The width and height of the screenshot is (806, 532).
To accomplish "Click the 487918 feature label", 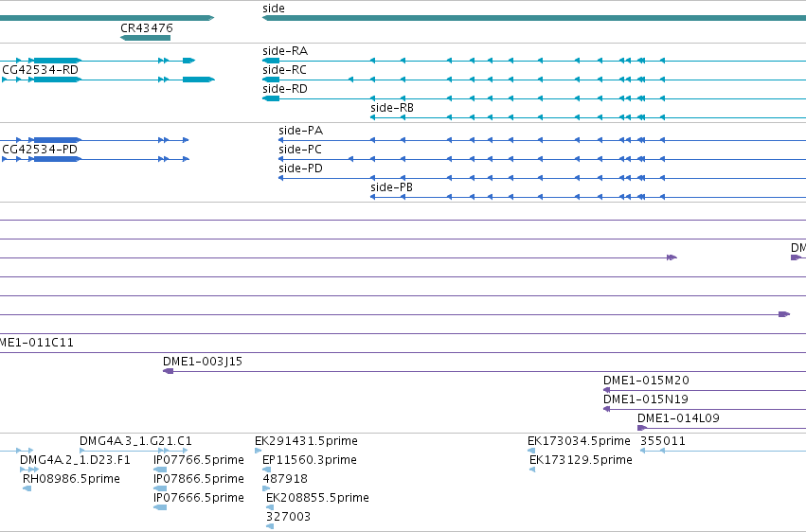I will pos(285,479).
